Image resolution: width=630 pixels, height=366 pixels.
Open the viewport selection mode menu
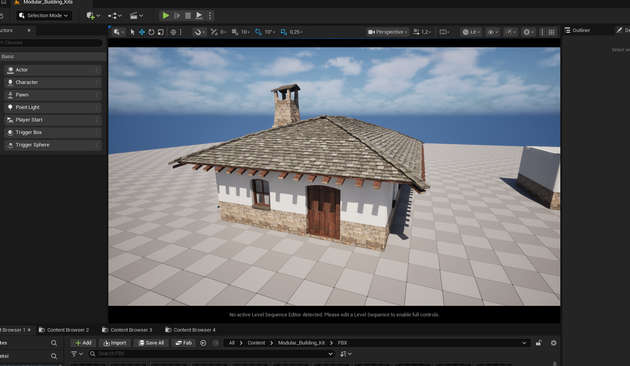point(119,32)
